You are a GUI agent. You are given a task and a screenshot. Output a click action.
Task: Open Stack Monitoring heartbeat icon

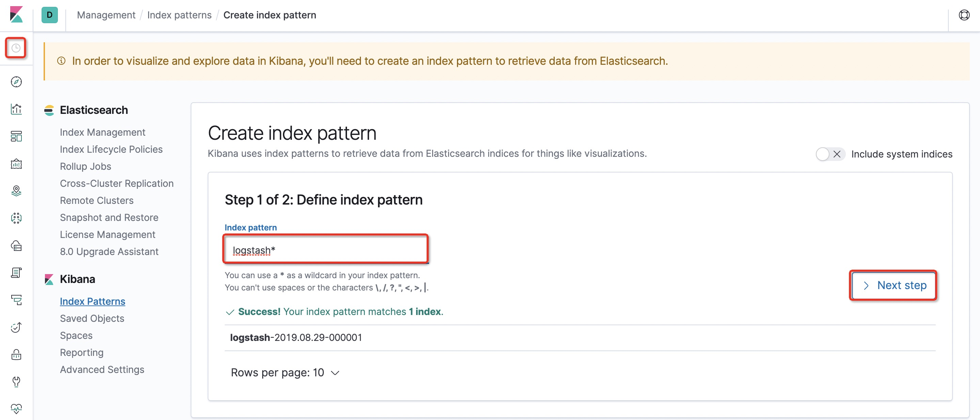(16, 408)
